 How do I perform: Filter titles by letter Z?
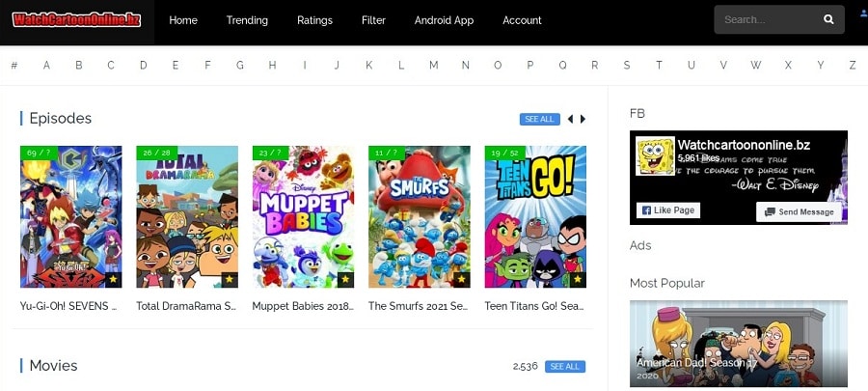click(x=853, y=66)
